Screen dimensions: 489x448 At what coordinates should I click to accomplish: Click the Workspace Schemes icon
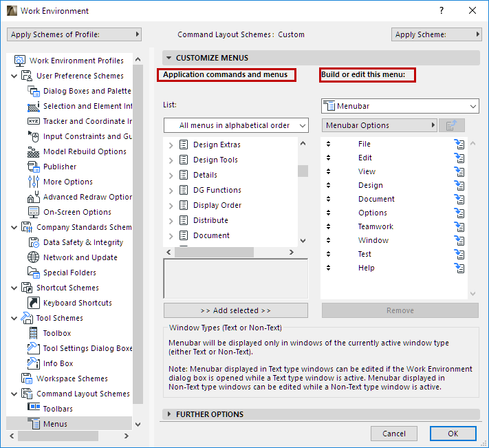coord(27,378)
